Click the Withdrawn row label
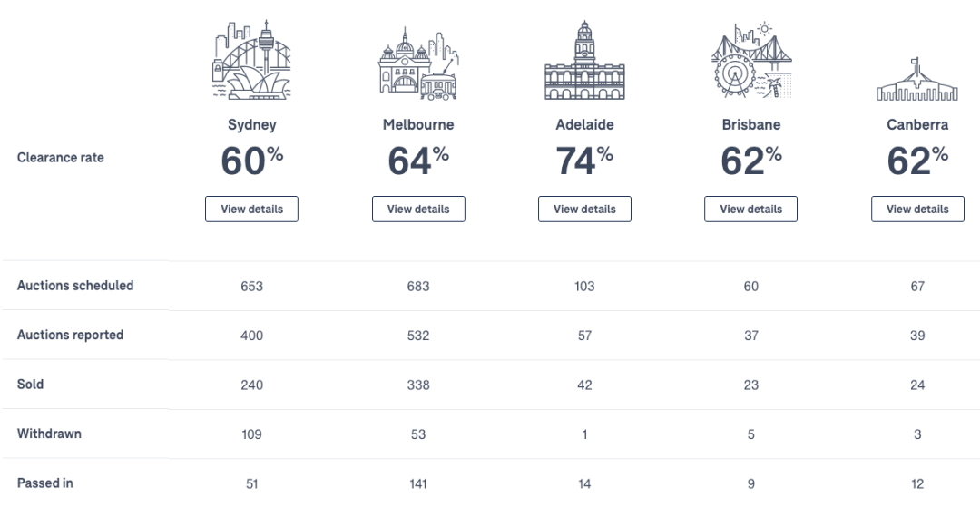The width and height of the screenshot is (980, 507). pyautogui.click(x=49, y=434)
